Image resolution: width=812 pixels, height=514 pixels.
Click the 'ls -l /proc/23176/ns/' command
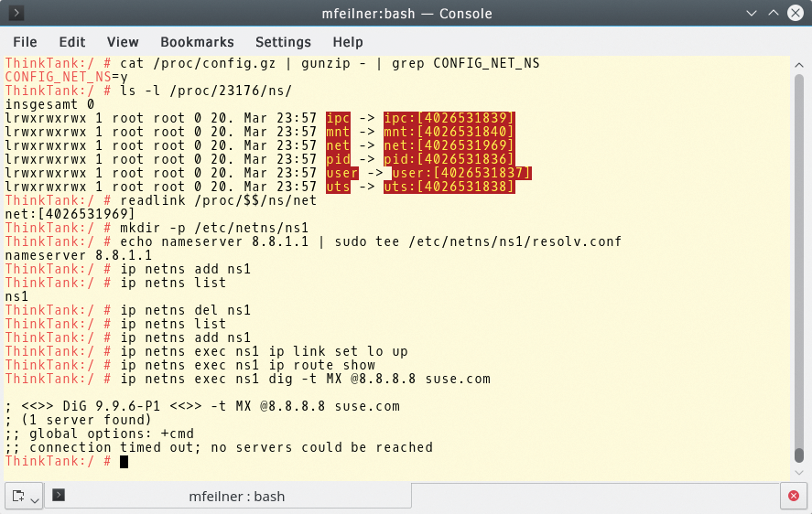point(206,91)
